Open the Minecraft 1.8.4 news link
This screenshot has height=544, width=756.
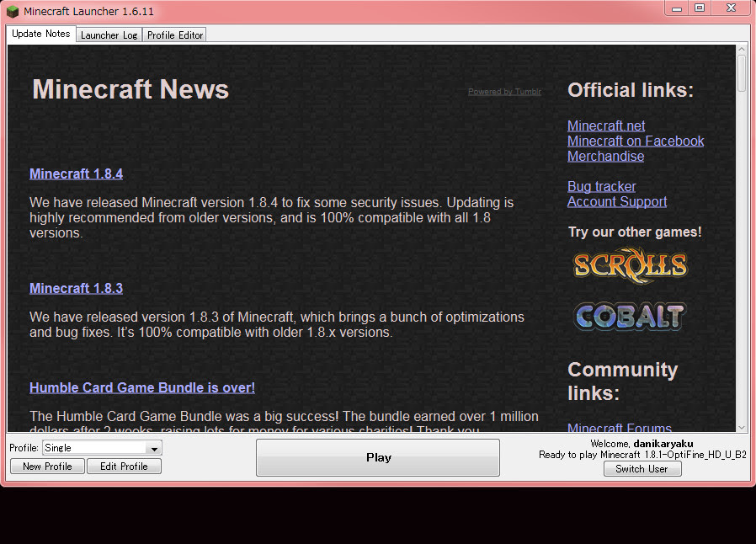[76, 173]
